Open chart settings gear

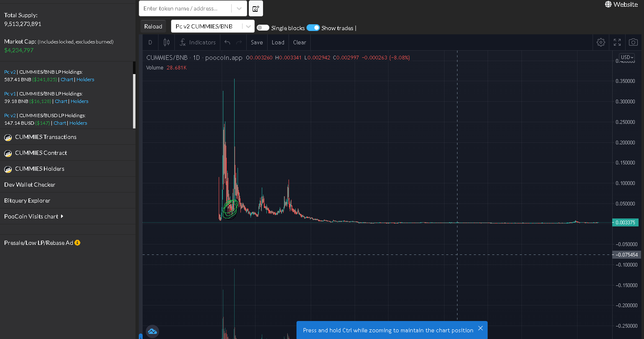tap(601, 42)
